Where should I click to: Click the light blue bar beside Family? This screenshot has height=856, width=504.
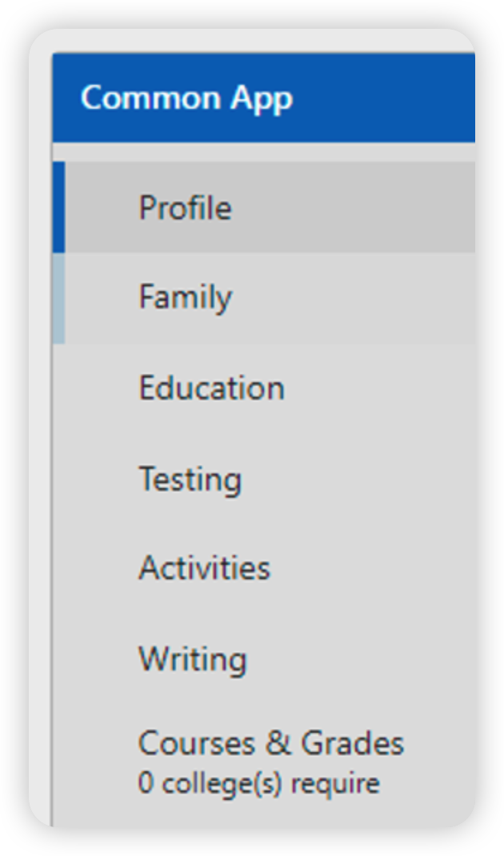coord(58,298)
